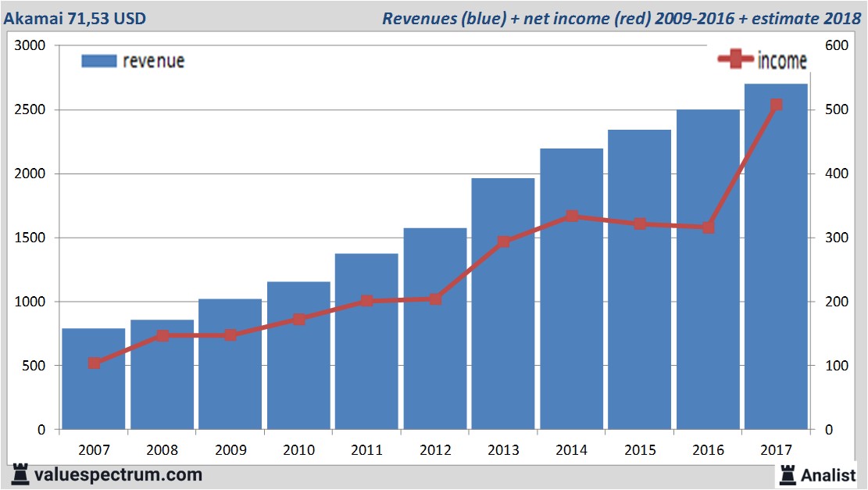Select the 2015 revenue bar
The image size is (868, 490).
tap(639, 280)
